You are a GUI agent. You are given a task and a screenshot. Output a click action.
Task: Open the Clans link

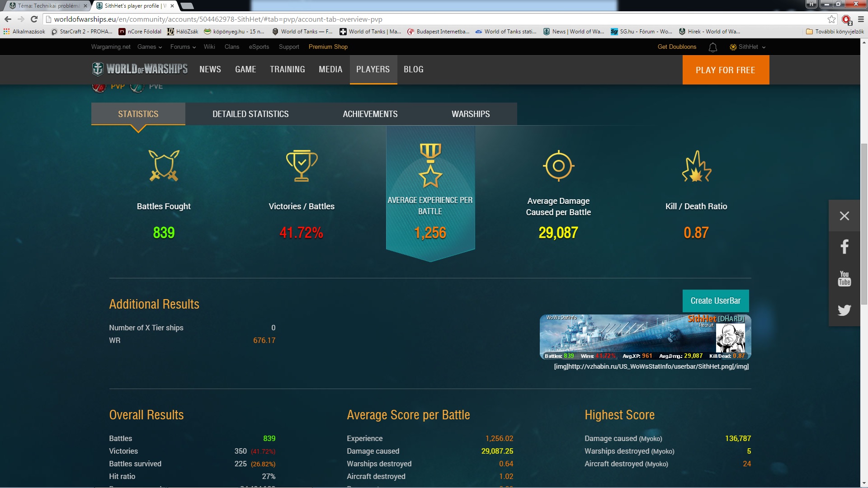(232, 47)
